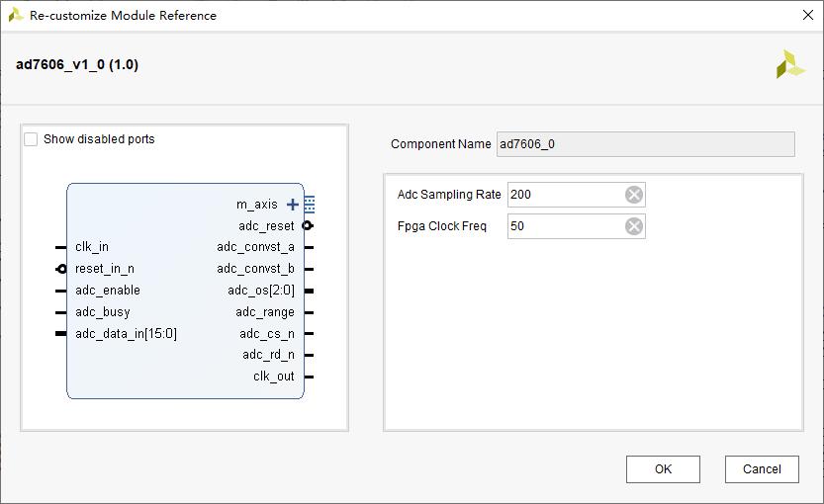Click the m_axis bus interface icon

coord(310,205)
